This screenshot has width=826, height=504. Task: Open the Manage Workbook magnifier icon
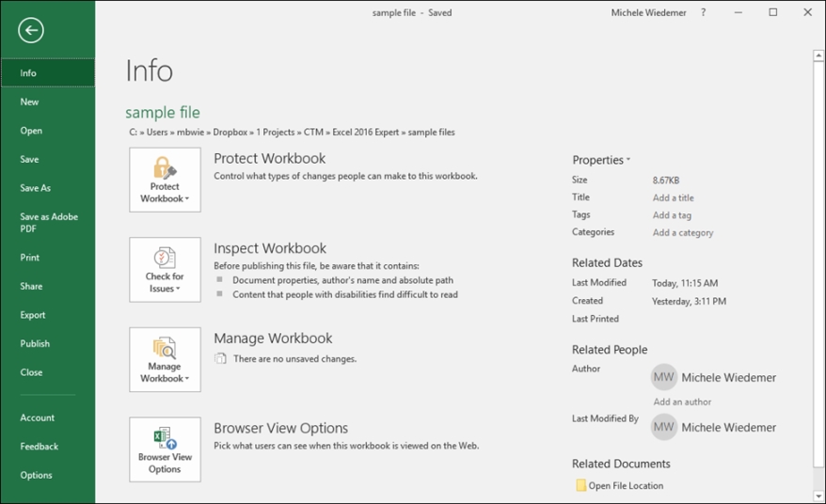tap(165, 348)
